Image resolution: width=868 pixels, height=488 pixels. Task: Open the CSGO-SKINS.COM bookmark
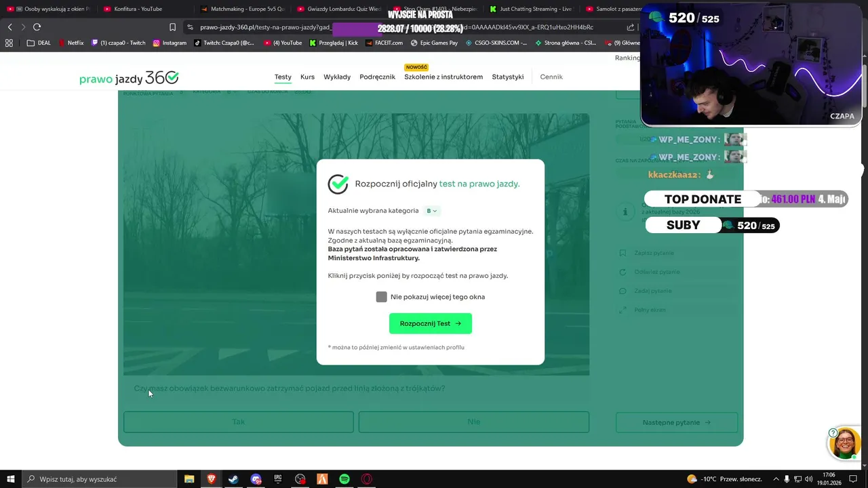pyautogui.click(x=496, y=43)
